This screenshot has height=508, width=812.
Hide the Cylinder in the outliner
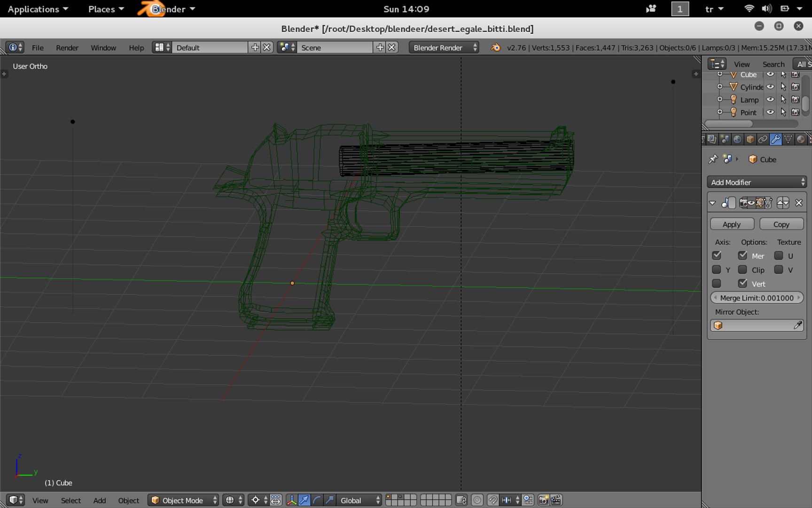770,87
